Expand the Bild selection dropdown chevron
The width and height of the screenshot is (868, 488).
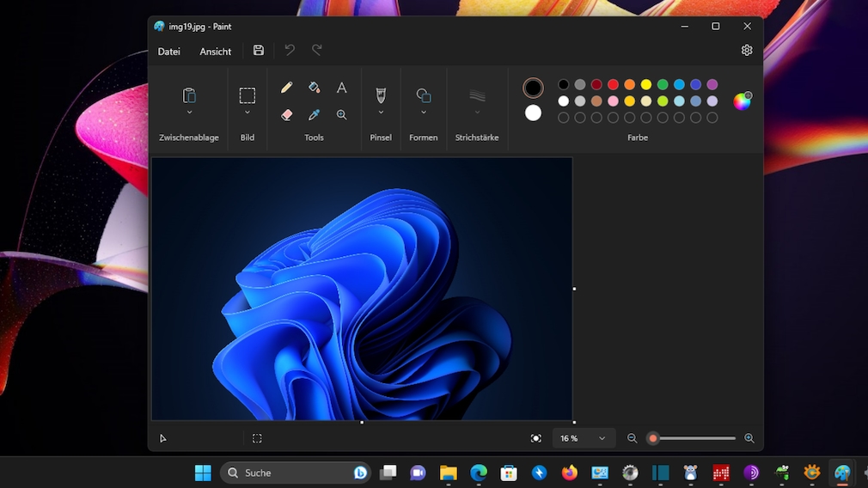(x=248, y=113)
